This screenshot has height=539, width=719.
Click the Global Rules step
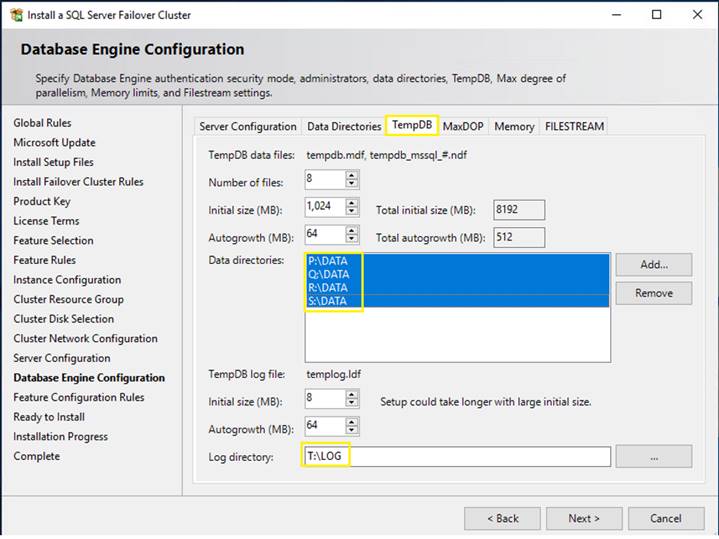click(42, 123)
